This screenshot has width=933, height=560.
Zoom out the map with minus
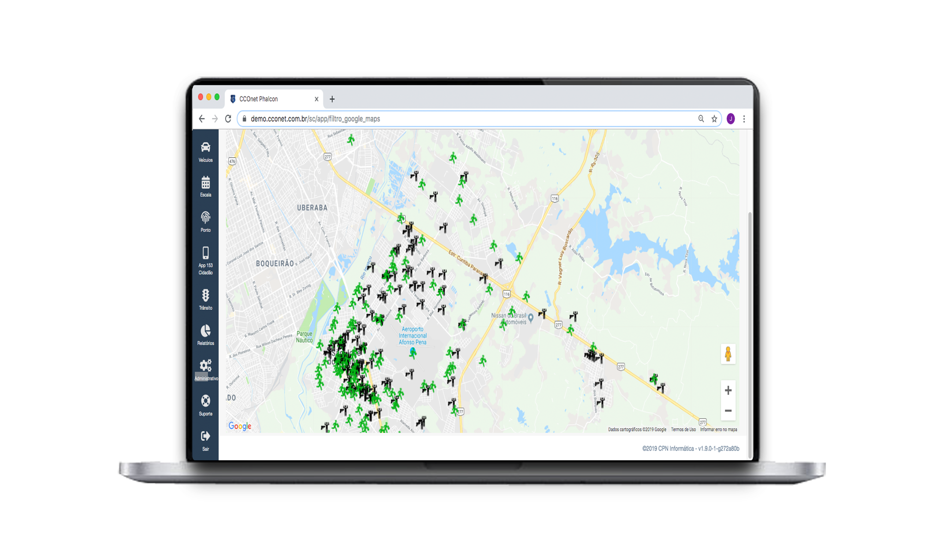(x=728, y=411)
